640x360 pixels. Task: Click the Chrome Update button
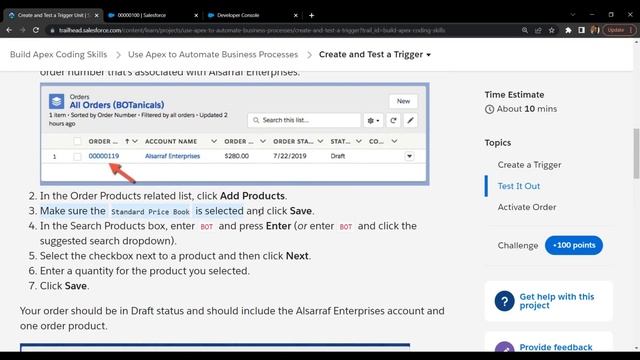pos(619,30)
